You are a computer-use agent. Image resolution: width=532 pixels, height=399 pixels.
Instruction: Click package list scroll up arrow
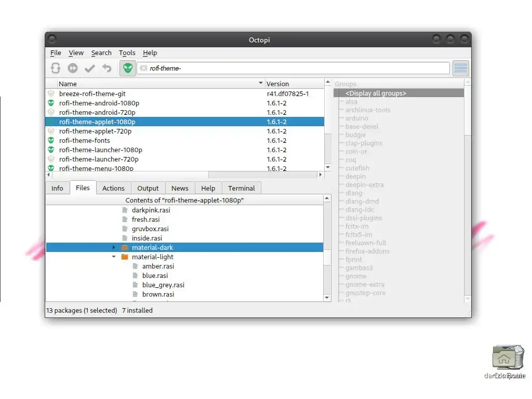[328, 82]
